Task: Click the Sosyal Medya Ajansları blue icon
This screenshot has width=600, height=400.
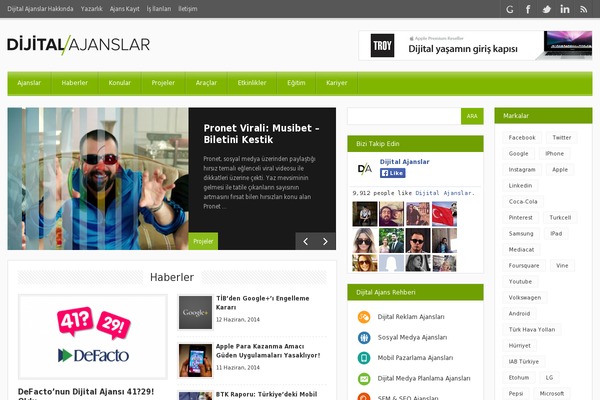Action: tap(364, 338)
